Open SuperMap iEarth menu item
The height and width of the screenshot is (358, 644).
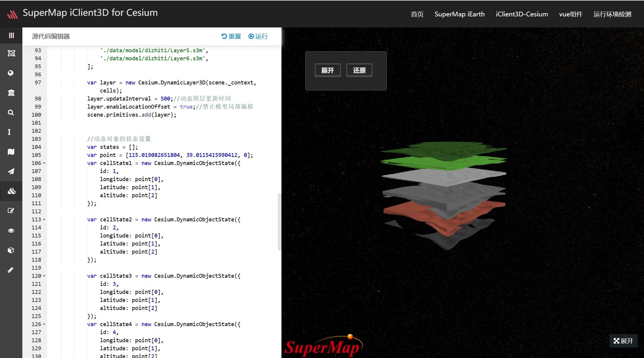[x=459, y=14]
